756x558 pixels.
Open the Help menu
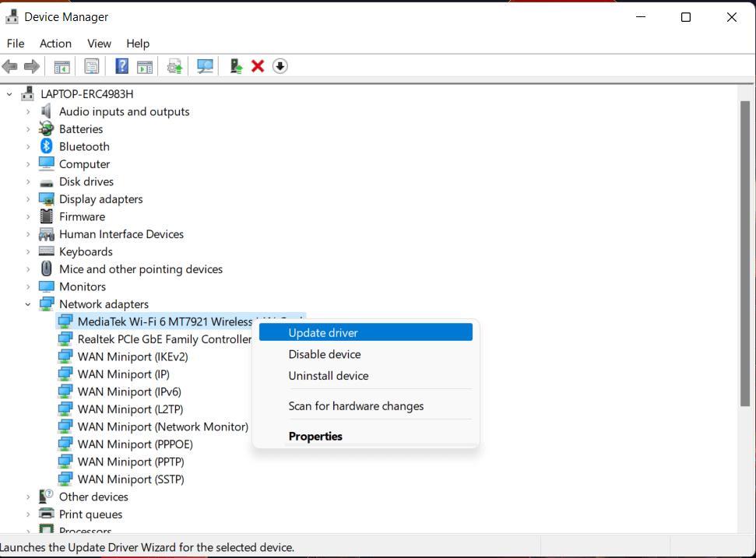pyautogui.click(x=138, y=44)
